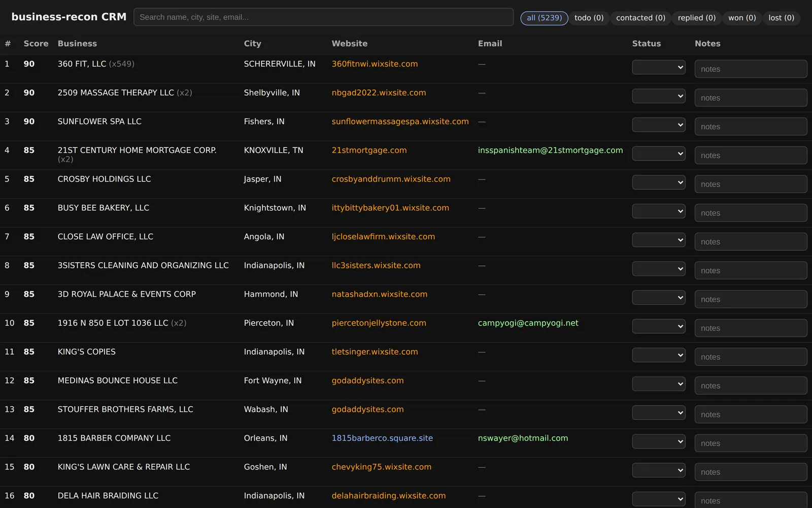Viewport: 812px width, 508px height.
Task: Open status dropdown for 3D ROYAL PALACE
Action: click(659, 298)
